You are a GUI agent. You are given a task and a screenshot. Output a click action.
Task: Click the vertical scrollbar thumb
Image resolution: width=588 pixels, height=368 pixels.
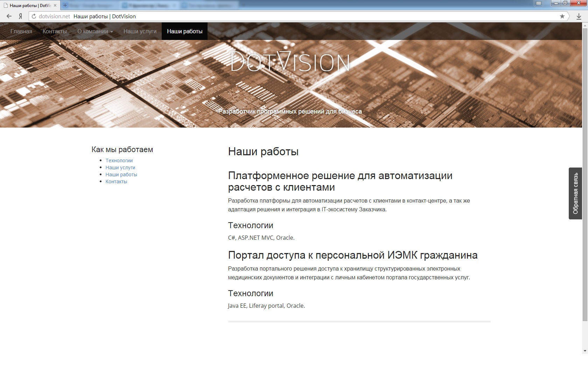[585, 175]
